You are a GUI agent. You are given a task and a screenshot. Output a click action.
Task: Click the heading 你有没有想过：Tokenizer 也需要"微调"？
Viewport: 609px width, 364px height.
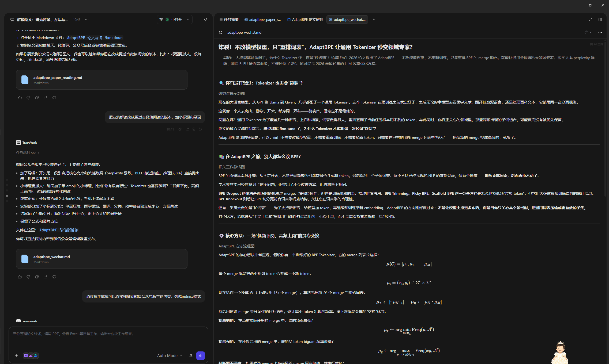264,83
